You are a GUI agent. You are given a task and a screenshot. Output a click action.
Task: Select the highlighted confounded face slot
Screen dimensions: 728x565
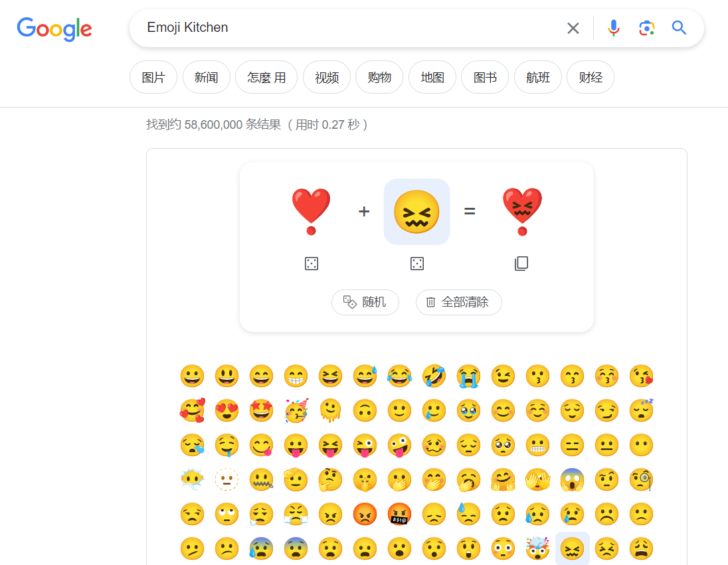(417, 212)
